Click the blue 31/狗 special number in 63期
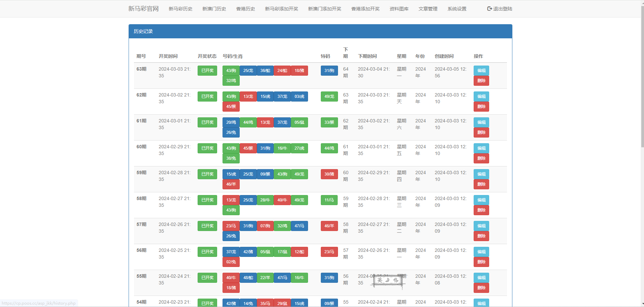 point(329,71)
